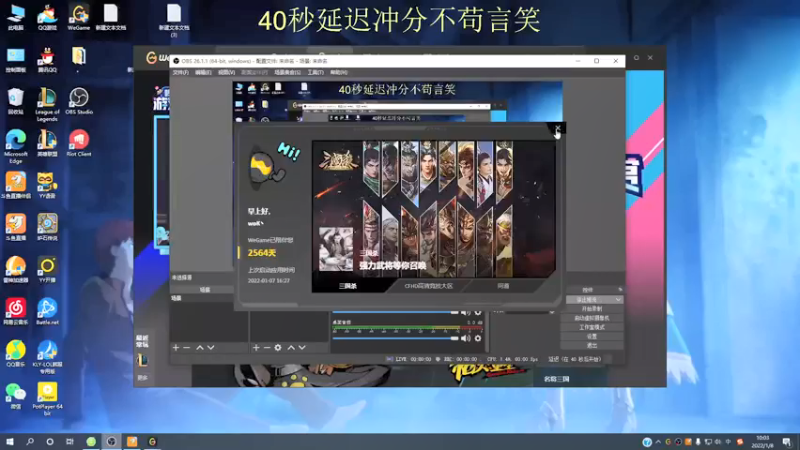Open the OBS 工具(T) menu
The image size is (800, 450).
point(315,72)
